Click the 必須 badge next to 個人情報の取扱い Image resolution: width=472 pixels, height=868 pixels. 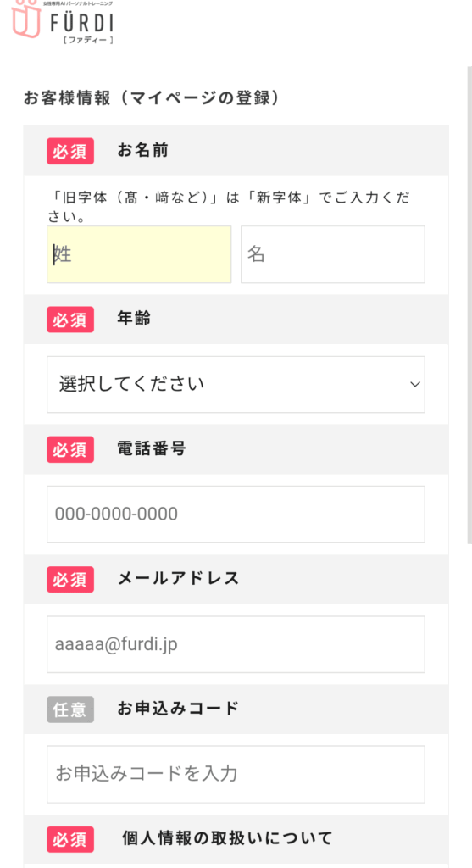point(70,839)
